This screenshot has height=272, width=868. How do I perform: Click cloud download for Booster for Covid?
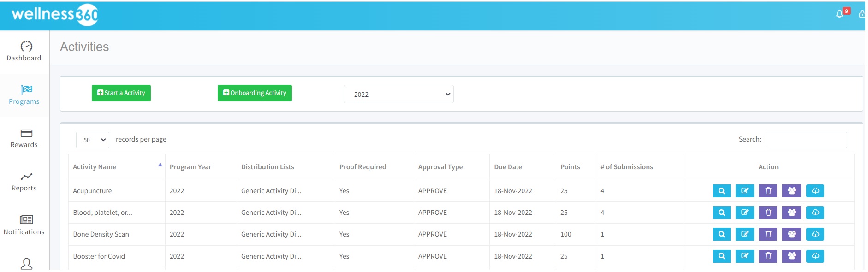click(x=815, y=256)
